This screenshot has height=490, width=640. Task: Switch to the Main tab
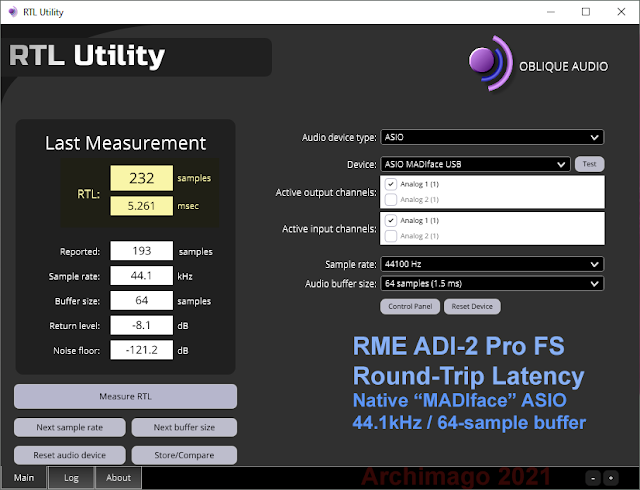(24, 478)
